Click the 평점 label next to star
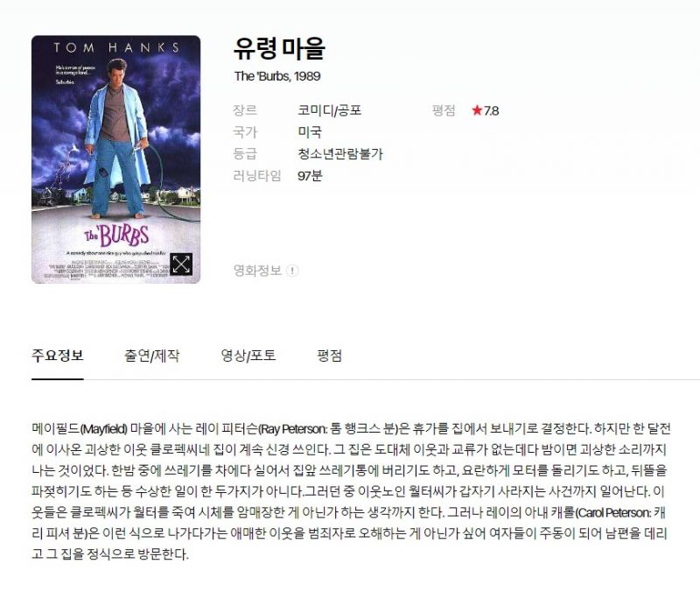The image size is (700, 592). pos(444,110)
